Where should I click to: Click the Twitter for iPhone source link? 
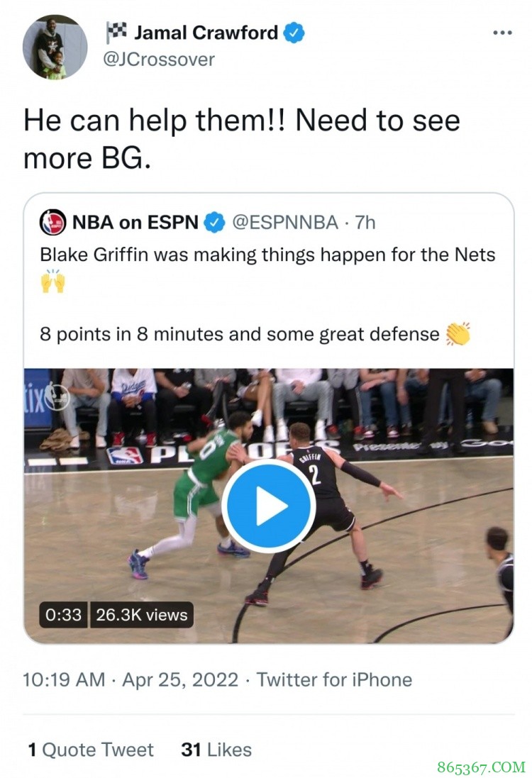tap(334, 679)
